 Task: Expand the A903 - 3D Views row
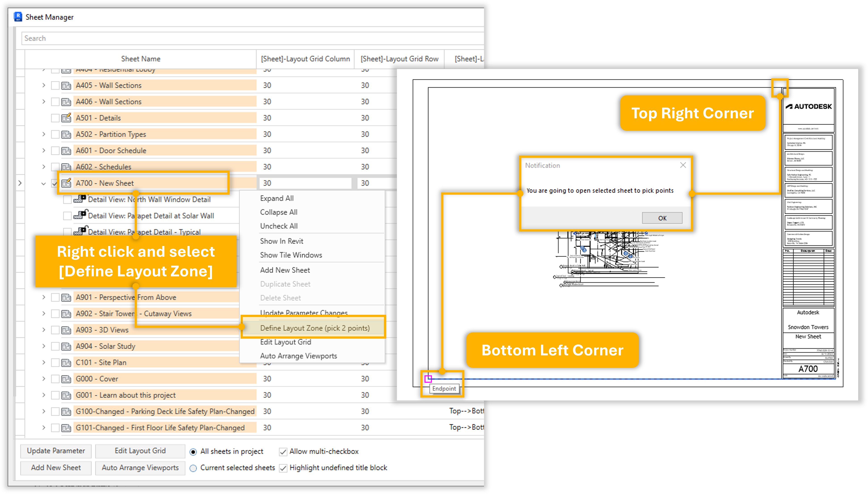pyautogui.click(x=44, y=330)
